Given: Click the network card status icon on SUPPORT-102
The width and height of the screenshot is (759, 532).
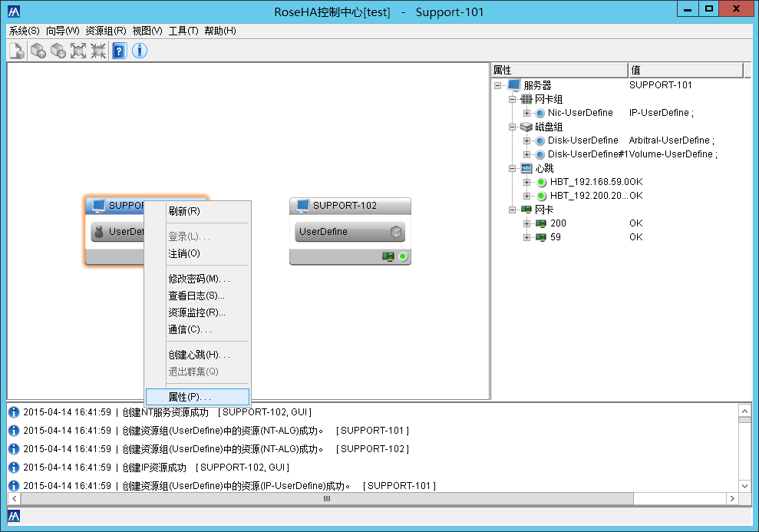Looking at the screenshot, I should 388,256.
